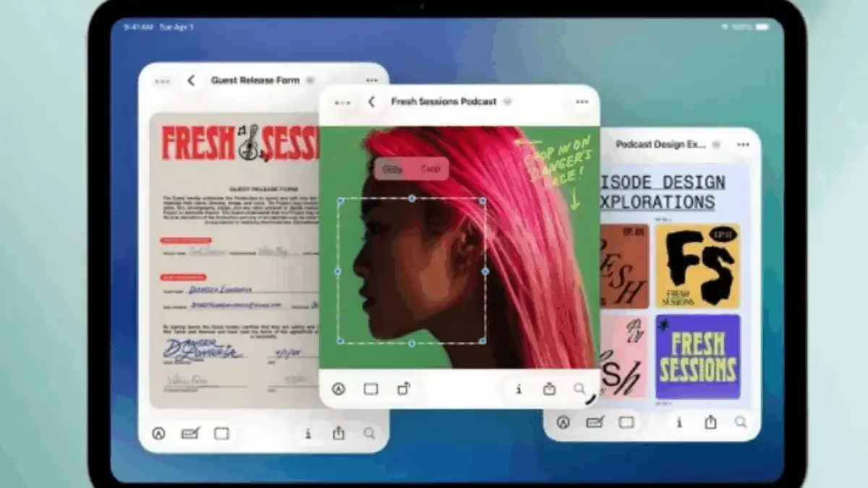Show info in Fresh Sessions Podcast window

click(x=519, y=389)
